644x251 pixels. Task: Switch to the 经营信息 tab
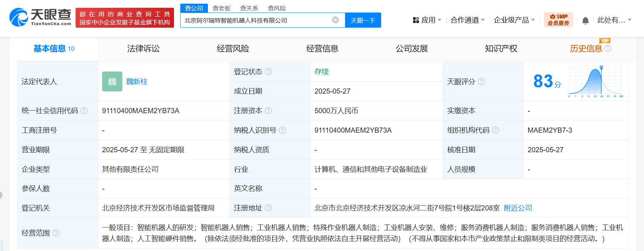click(x=322, y=49)
